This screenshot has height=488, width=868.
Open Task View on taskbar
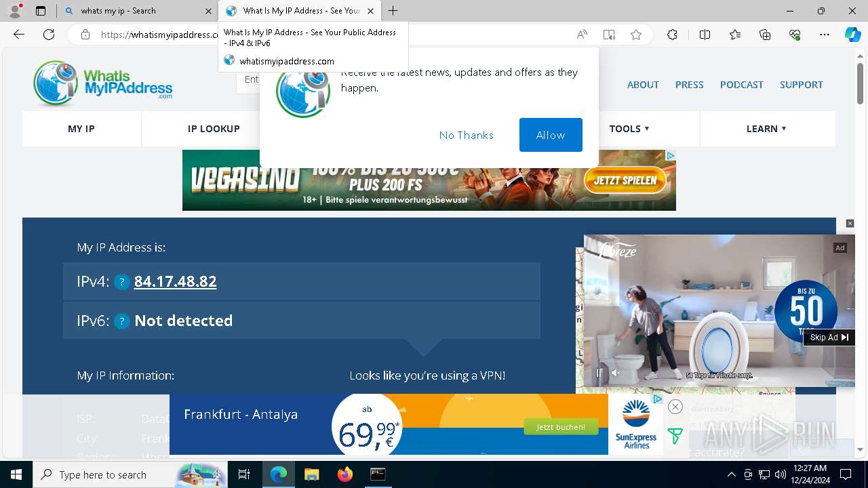click(x=244, y=474)
